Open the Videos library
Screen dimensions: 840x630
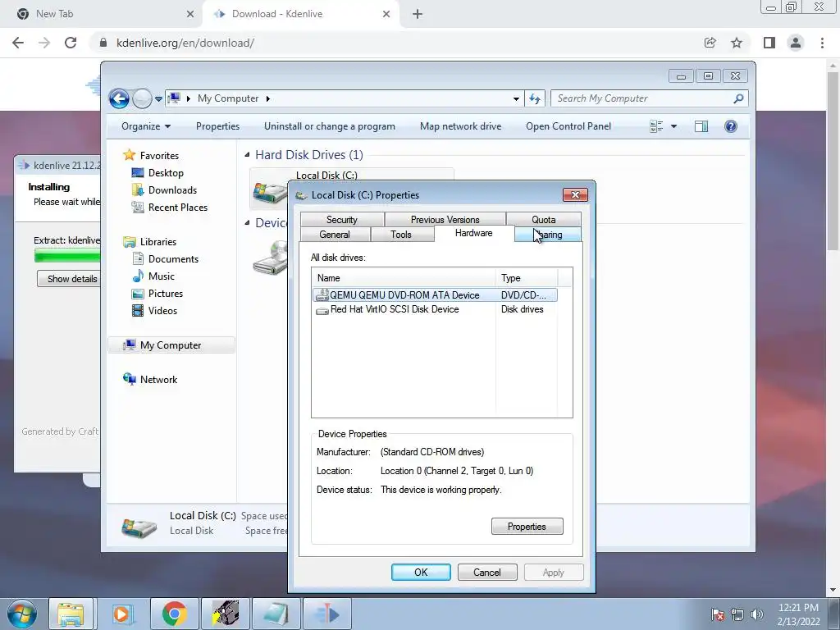[x=162, y=311]
